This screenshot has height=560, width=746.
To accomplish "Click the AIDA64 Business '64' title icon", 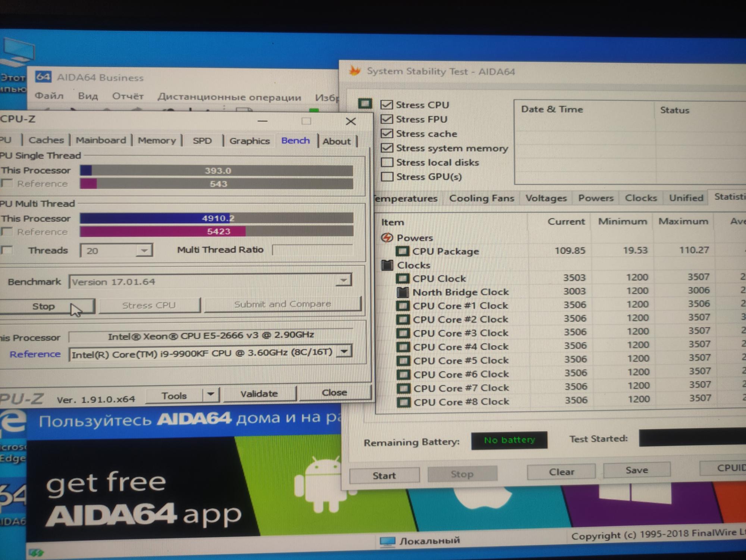I will coord(43,77).
